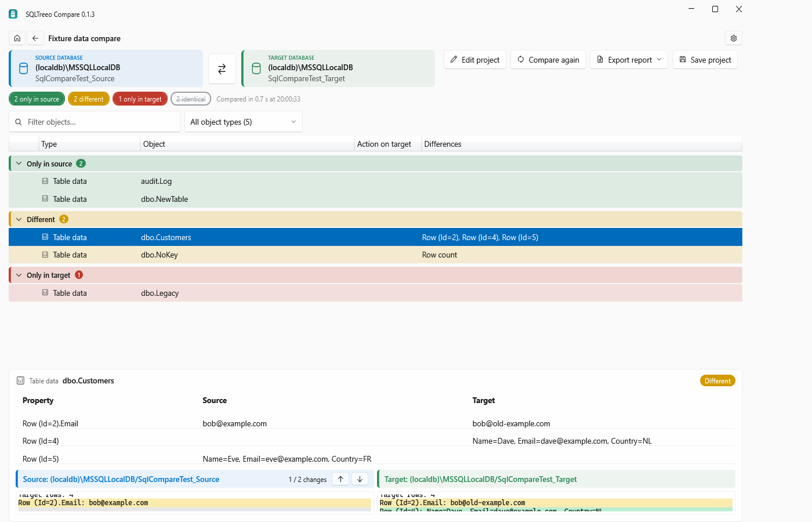This screenshot has width=812, height=522.
Task: Enable the '2 identical' filter chip
Action: point(191,99)
